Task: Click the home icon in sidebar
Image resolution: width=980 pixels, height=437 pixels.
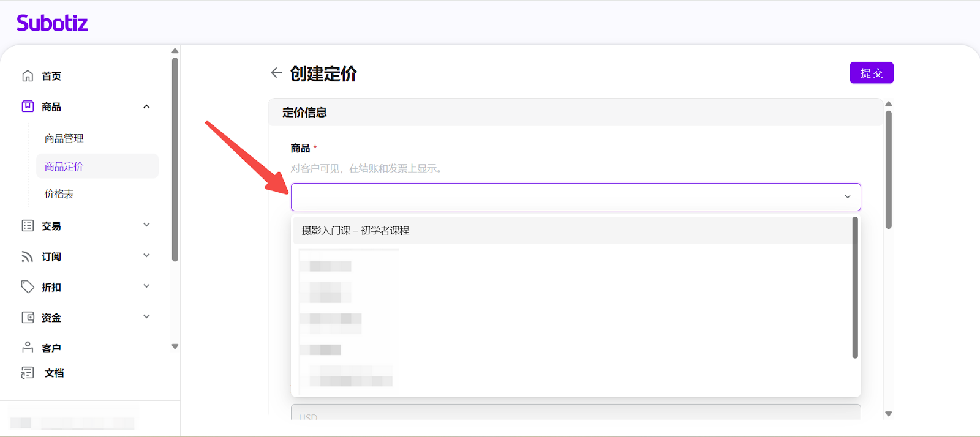Action: click(28, 76)
